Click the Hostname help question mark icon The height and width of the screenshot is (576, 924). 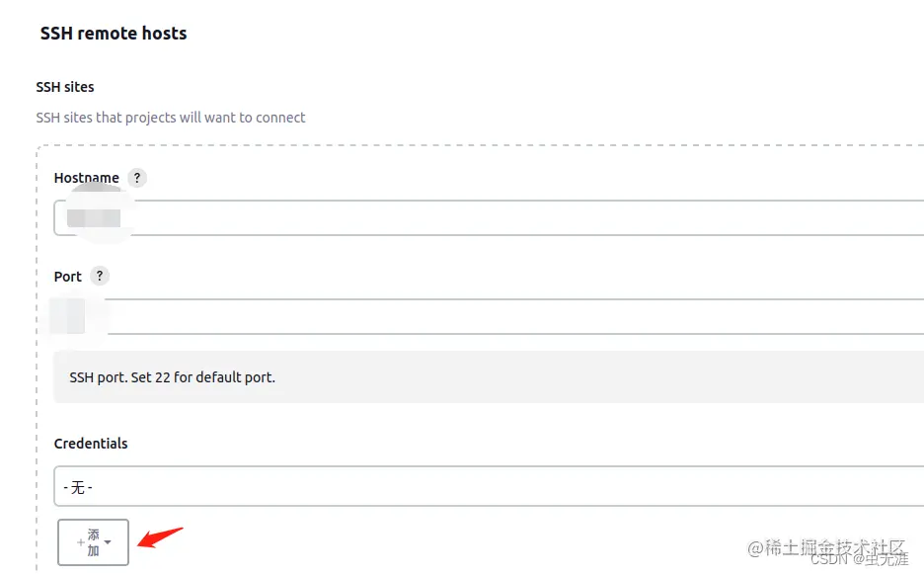click(137, 178)
